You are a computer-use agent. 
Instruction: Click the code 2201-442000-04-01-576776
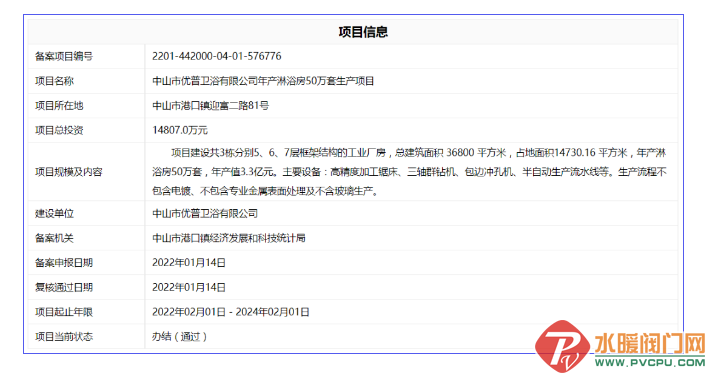pyautogui.click(x=216, y=56)
